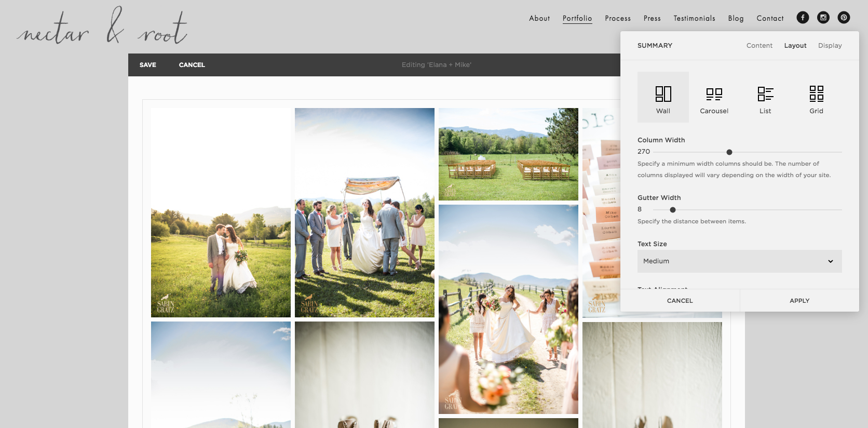Viewport: 868px width, 428px height.
Task: Click the Column Width value 270
Action: tap(644, 152)
